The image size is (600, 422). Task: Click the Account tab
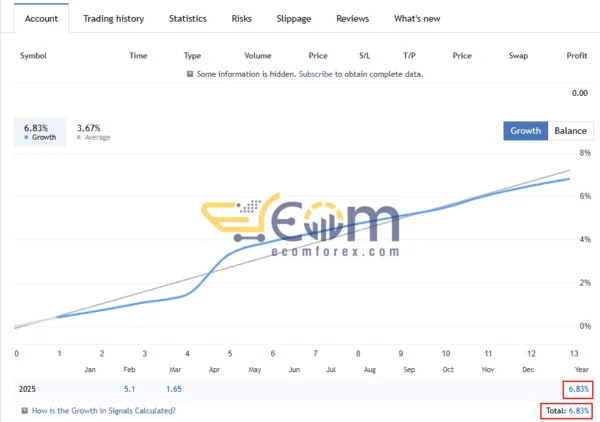click(x=41, y=18)
